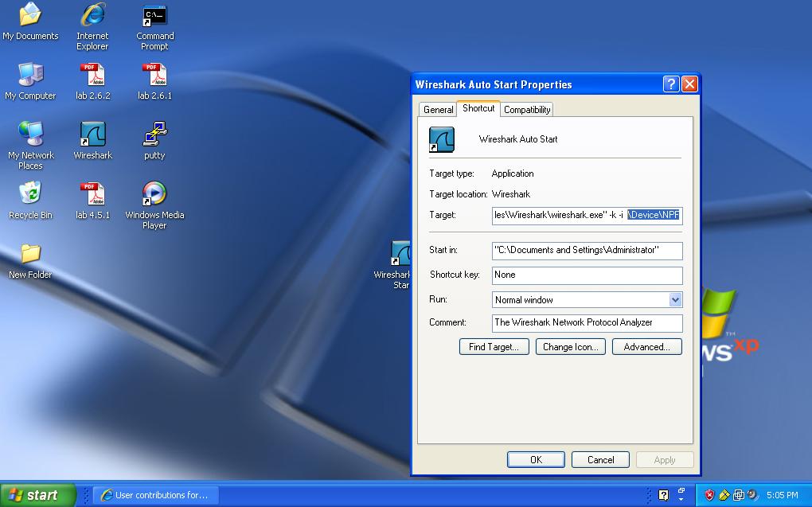The image size is (812, 507).
Task: Select the partially hidden Wireshark Auto Start icon
Action: (400, 253)
